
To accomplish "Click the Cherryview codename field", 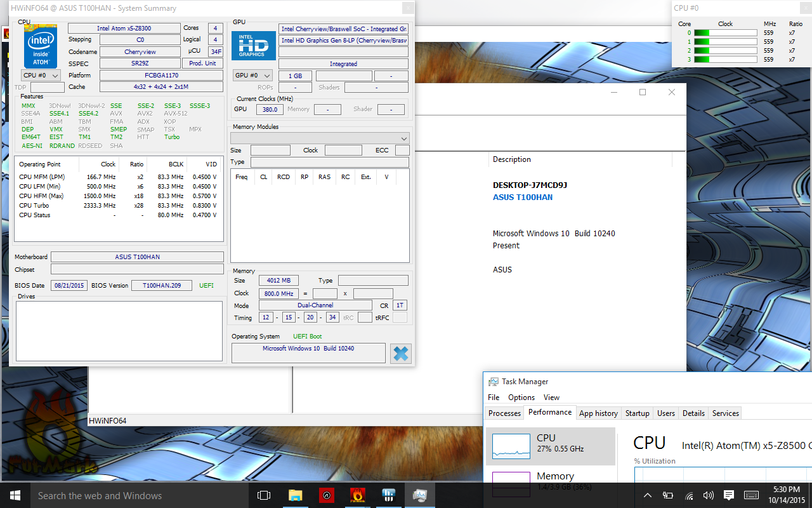I will pyautogui.click(x=140, y=52).
